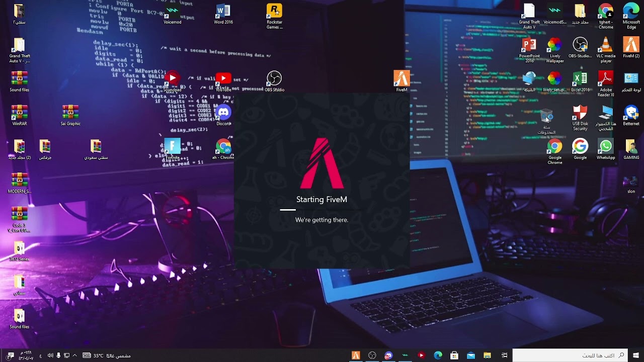Select the Microsoft Edge desktop shortcut
This screenshot has width=644, height=362.
pyautogui.click(x=631, y=17)
